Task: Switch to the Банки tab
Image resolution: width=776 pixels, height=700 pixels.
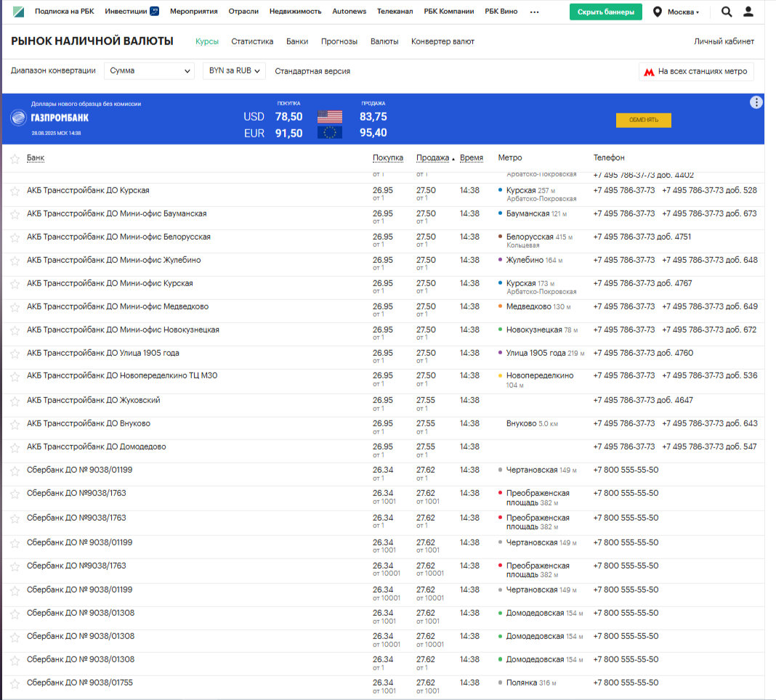Action: [x=297, y=41]
